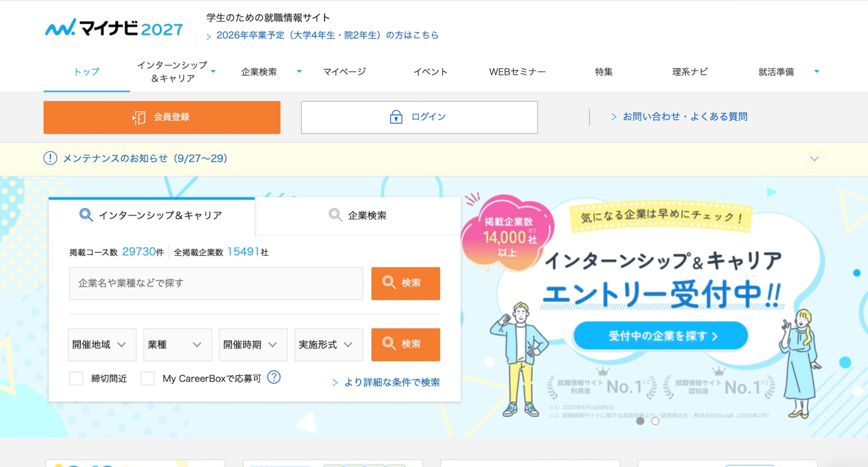Image resolution: width=868 pixels, height=467 pixels.
Task: Open the 開催地域 dropdown
Action: click(102, 345)
